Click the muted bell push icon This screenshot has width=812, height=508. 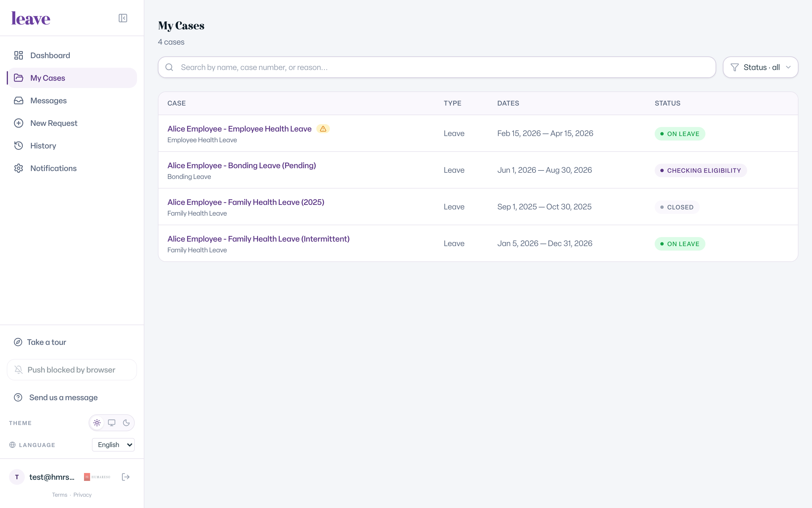coord(19,370)
